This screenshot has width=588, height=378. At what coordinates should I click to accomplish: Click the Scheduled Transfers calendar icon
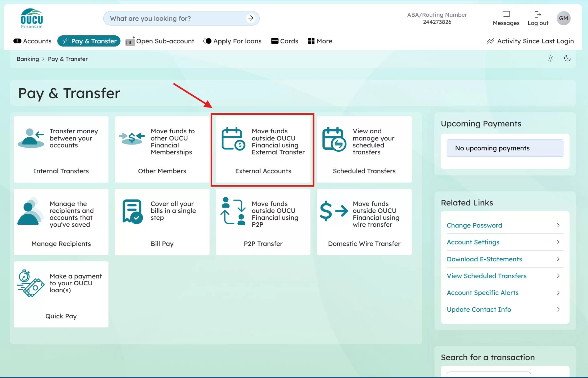click(334, 139)
